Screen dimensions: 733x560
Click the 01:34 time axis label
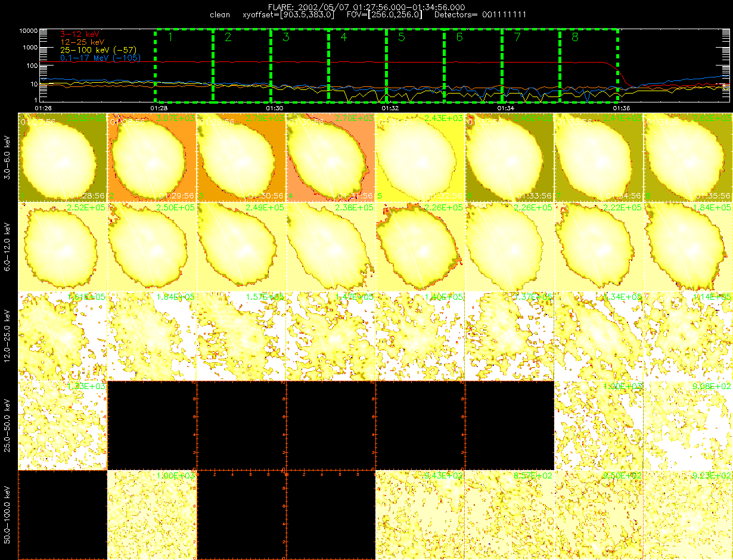(505, 108)
